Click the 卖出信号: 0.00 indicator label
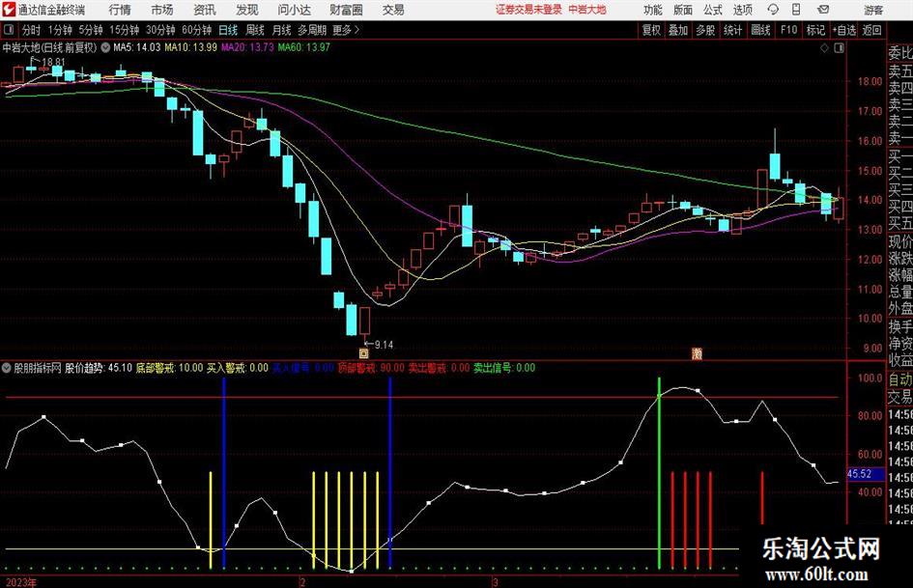This screenshot has height=588, width=913. (x=504, y=368)
